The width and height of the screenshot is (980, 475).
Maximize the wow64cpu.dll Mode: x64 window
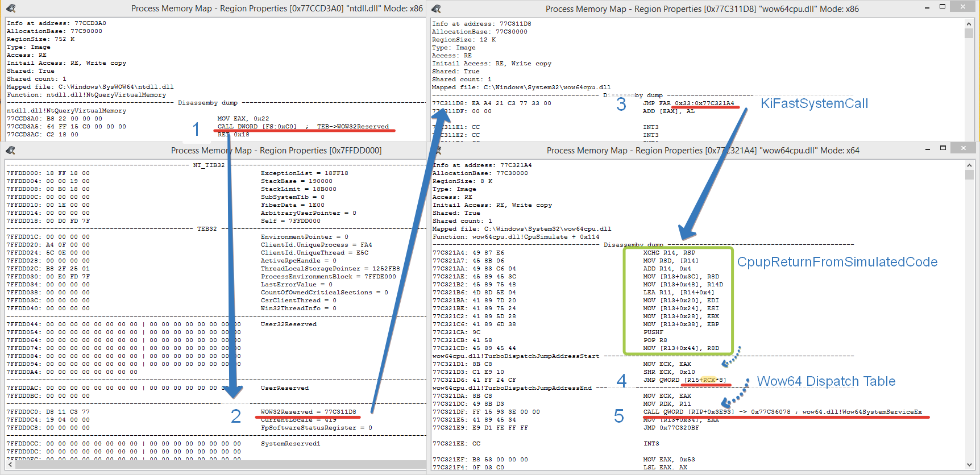942,148
